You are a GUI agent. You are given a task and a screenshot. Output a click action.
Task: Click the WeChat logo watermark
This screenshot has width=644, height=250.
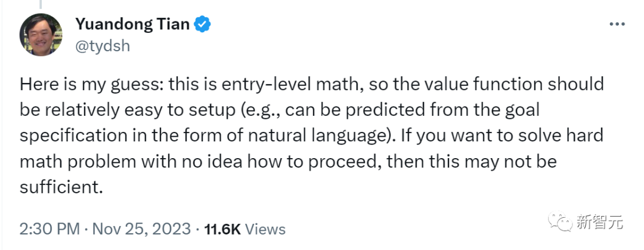tap(560, 221)
